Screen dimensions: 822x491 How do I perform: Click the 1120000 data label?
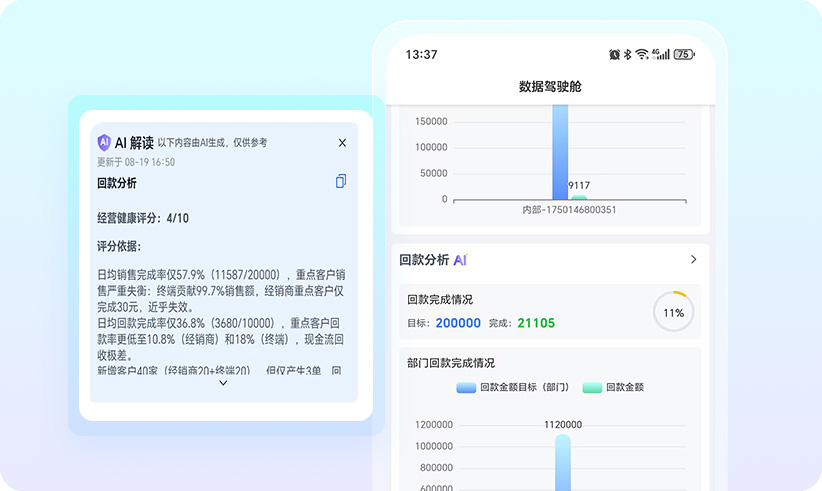(563, 425)
